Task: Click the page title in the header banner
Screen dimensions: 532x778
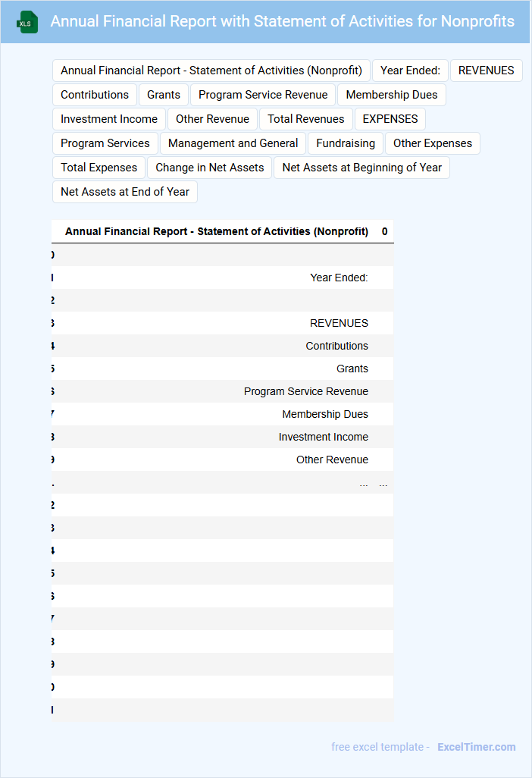Action: tap(282, 21)
